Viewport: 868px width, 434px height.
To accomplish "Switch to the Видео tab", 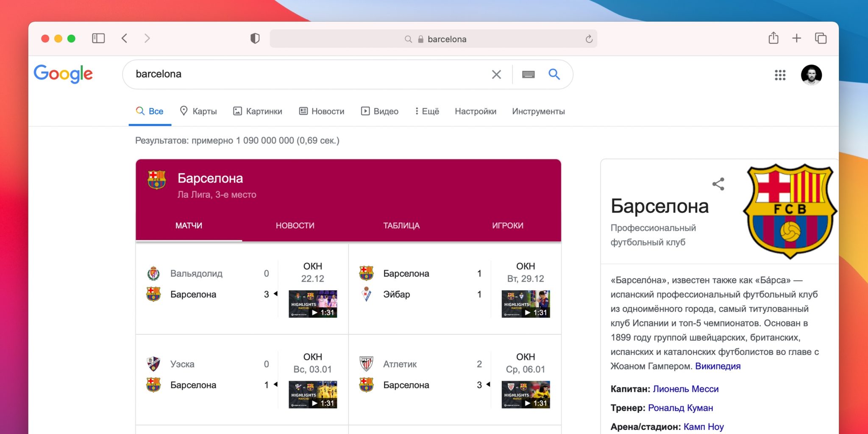I will [x=380, y=111].
